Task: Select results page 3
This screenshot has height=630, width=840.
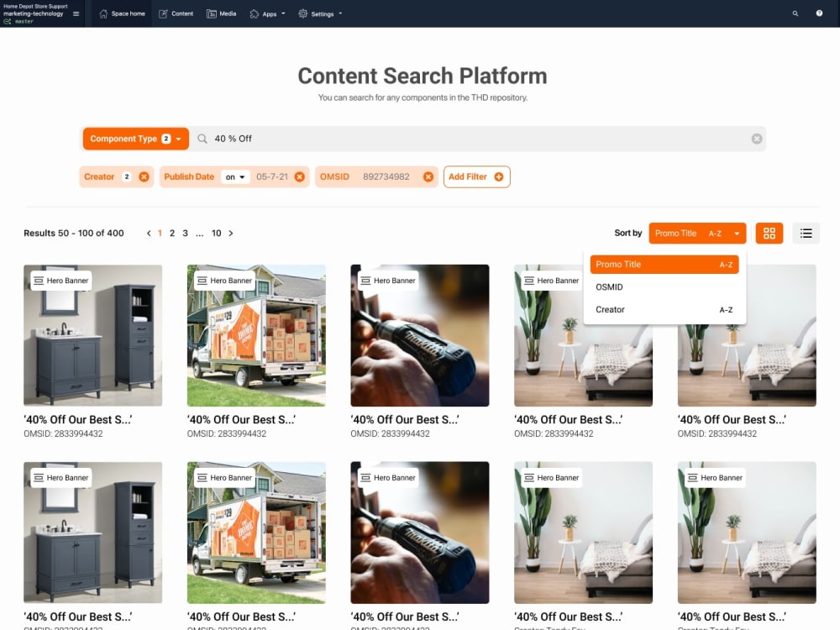Action: click(x=186, y=233)
